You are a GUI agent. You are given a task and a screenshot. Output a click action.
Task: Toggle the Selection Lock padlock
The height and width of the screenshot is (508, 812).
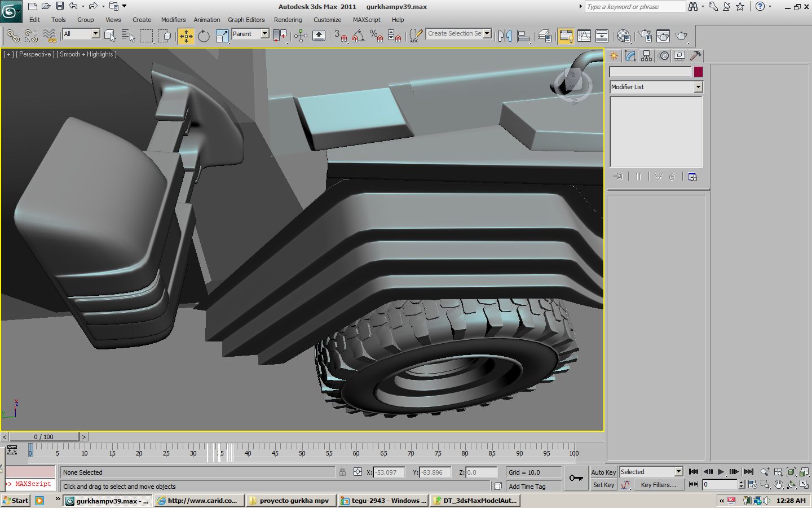[342, 472]
